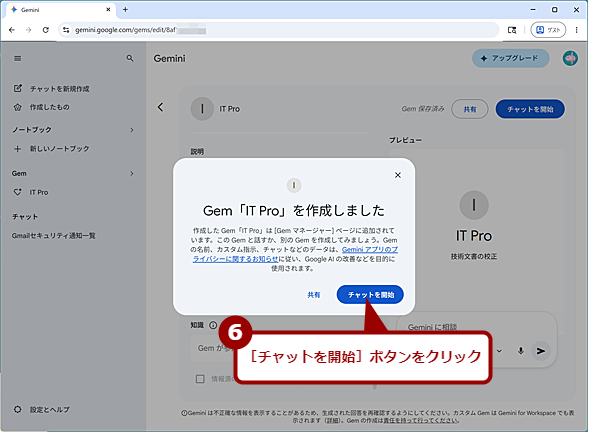Open Gmailセキュリティ通知一覧 chat
The width and height of the screenshot is (589, 433).
(x=54, y=236)
